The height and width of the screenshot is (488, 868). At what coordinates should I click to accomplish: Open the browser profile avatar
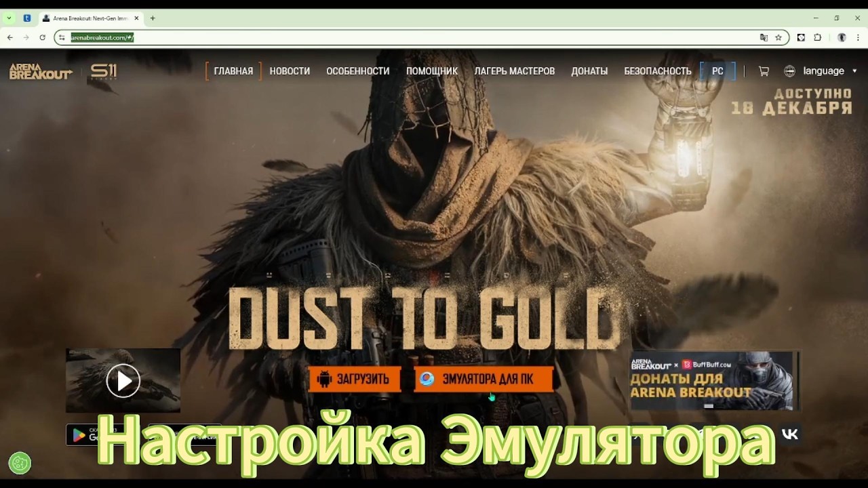tap(842, 37)
